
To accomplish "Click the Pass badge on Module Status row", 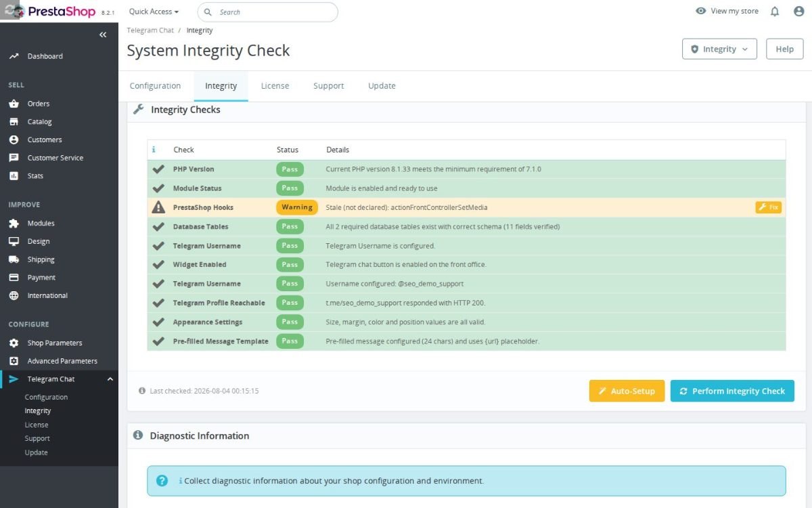I will (290, 188).
